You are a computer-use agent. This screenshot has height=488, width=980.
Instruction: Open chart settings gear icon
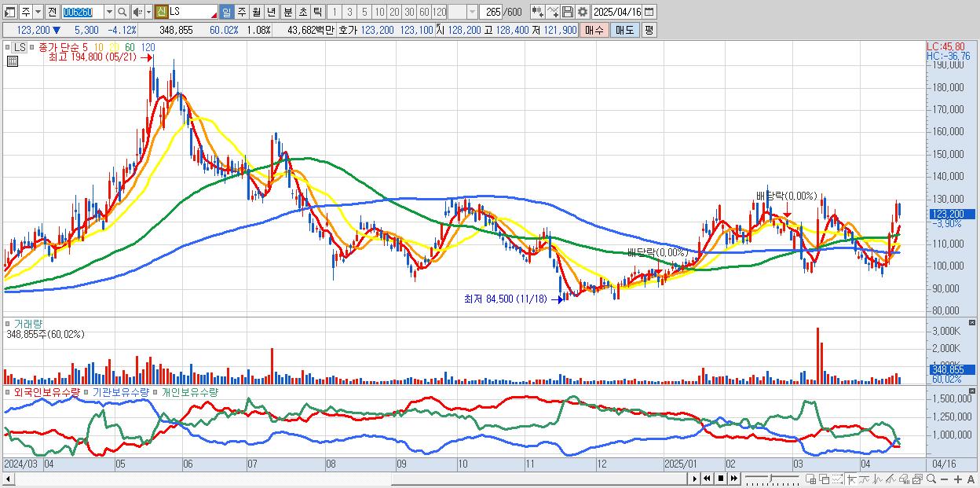point(583,12)
